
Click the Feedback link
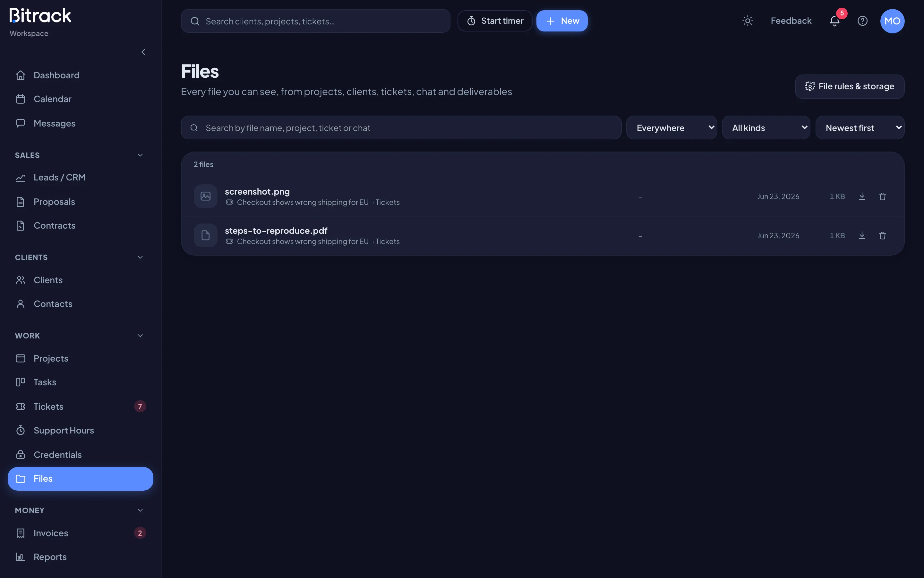791,21
